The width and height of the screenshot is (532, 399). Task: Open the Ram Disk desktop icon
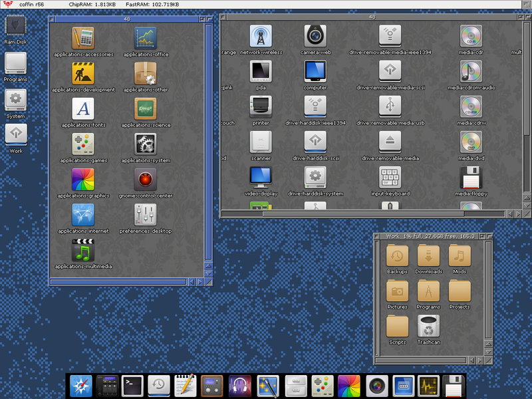pyautogui.click(x=15, y=26)
